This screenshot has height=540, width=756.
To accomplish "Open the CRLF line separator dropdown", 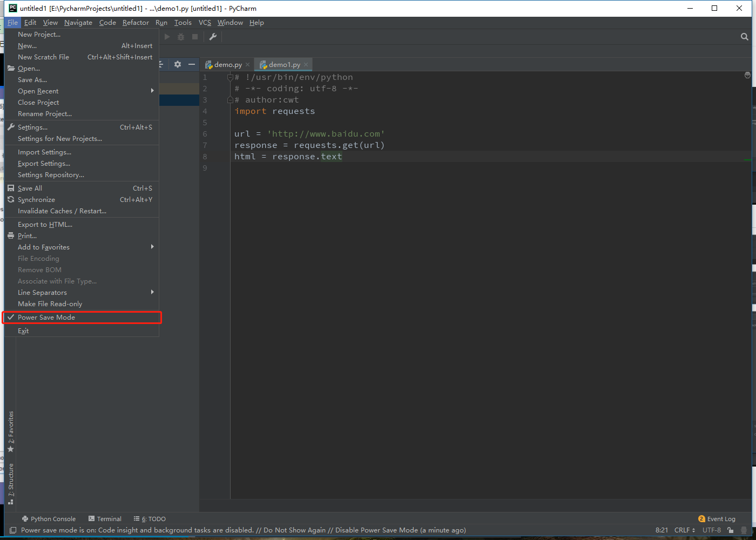I will click(684, 530).
